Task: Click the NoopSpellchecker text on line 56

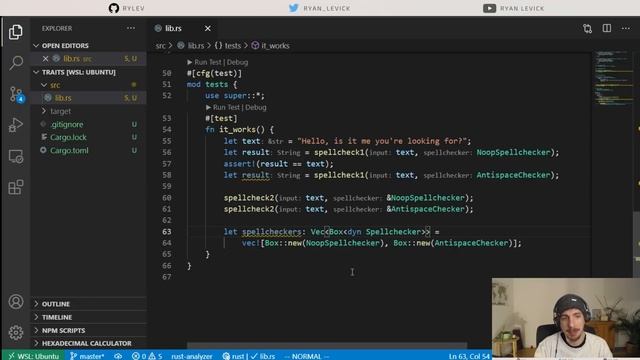Action: pyautogui.click(x=513, y=152)
